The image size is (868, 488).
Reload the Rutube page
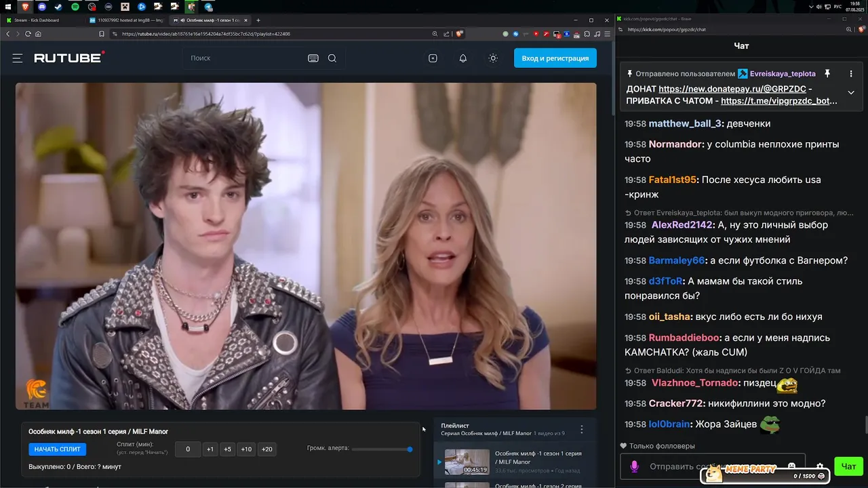click(x=28, y=34)
